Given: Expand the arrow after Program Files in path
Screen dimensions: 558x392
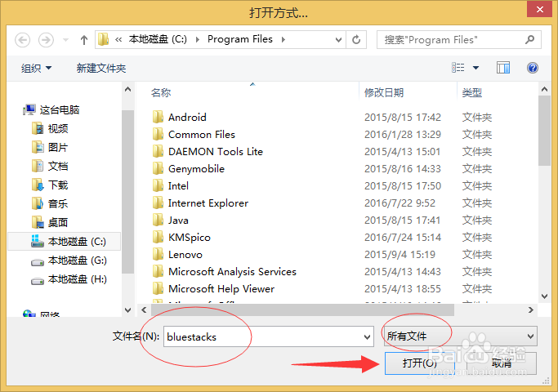Looking at the screenshot, I should pyautogui.click(x=283, y=39).
